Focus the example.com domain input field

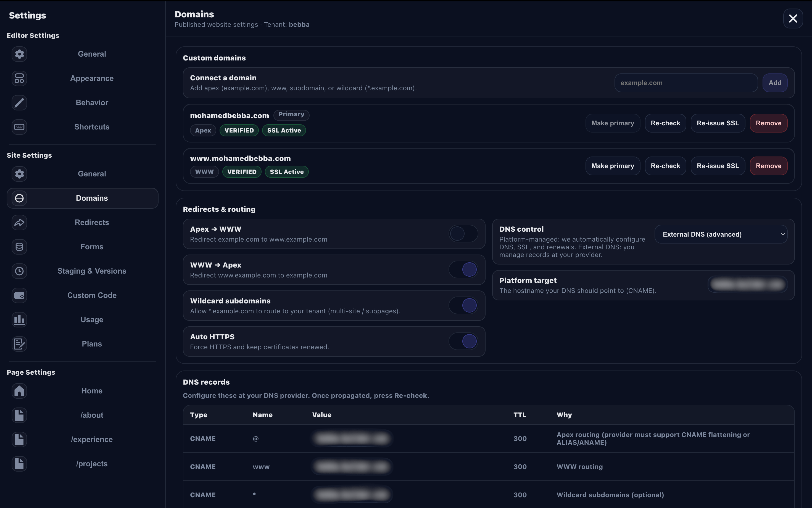click(686, 83)
